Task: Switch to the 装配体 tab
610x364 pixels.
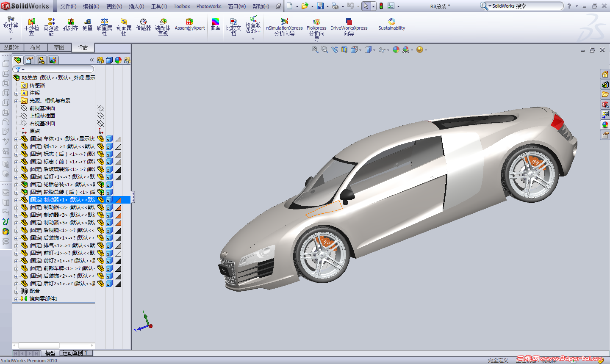Action: point(12,47)
